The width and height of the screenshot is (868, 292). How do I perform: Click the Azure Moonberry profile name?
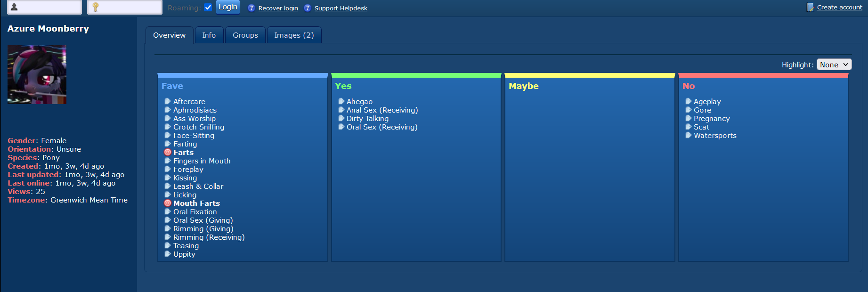point(48,29)
